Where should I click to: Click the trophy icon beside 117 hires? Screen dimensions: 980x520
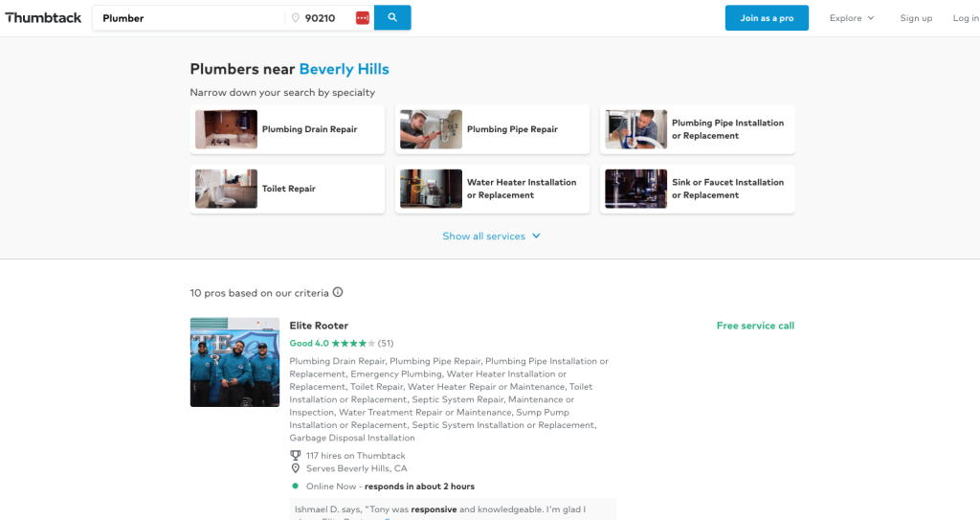tap(295, 456)
